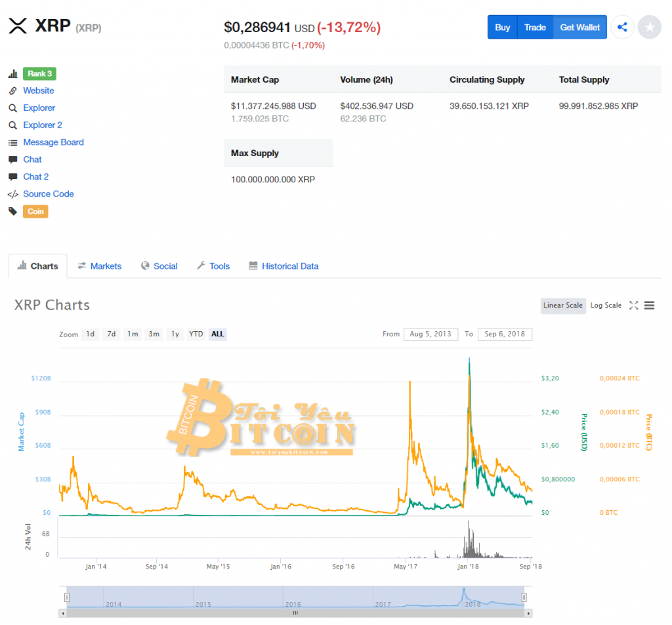672x625 pixels.
Task: Click the speech bubble icon beside Chat 2
Action: tap(13, 177)
